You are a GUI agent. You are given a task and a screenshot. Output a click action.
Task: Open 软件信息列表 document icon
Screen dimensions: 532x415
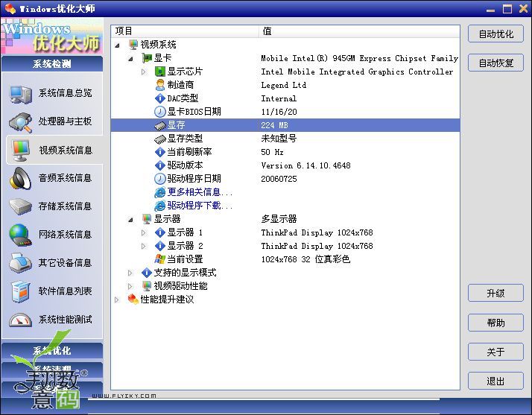pos(20,291)
